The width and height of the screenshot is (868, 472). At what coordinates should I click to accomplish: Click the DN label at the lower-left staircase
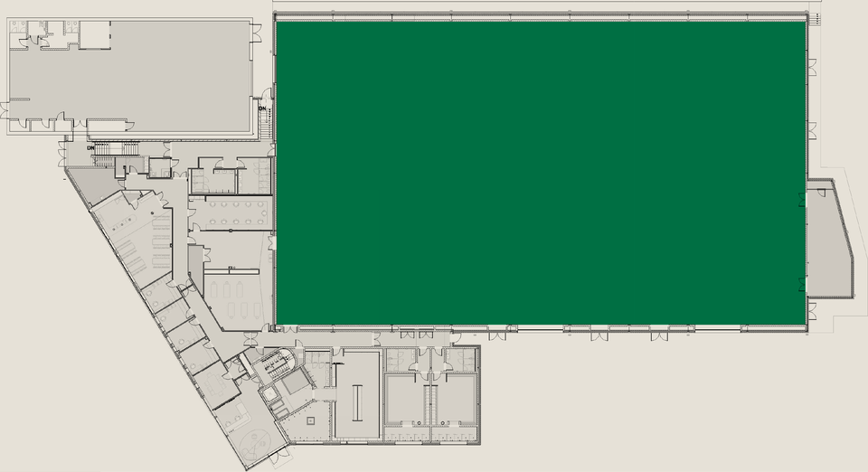coord(90,148)
